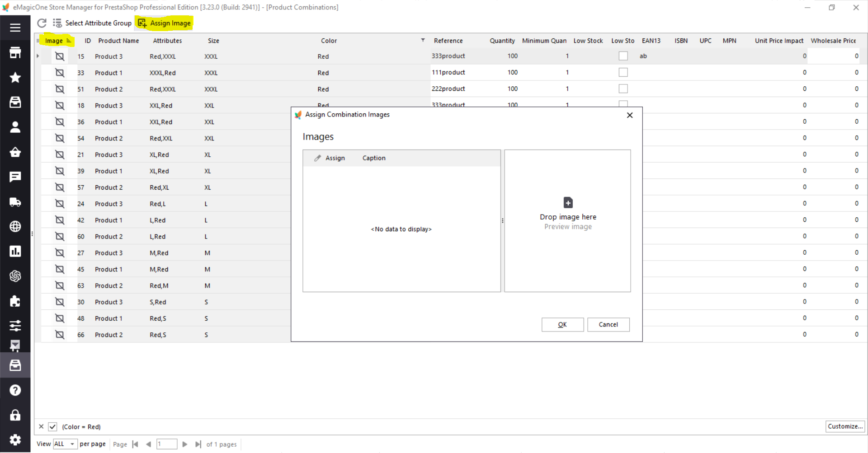Uncheck the Color = Red filter checkbox
This screenshot has height=453, width=868.
[x=52, y=427]
